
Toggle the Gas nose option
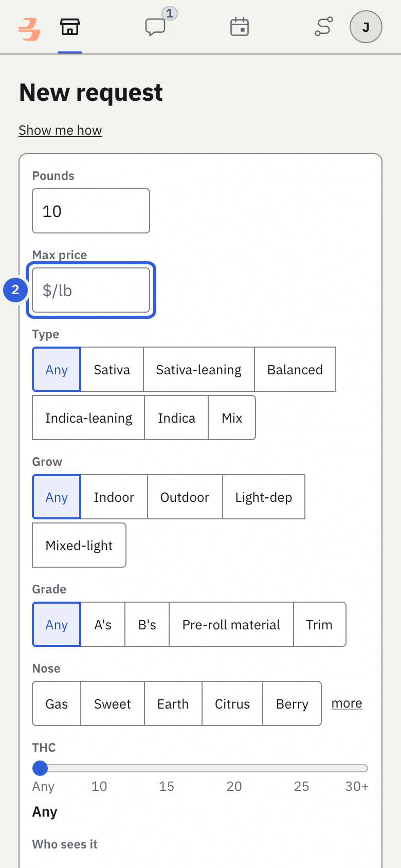(x=57, y=703)
